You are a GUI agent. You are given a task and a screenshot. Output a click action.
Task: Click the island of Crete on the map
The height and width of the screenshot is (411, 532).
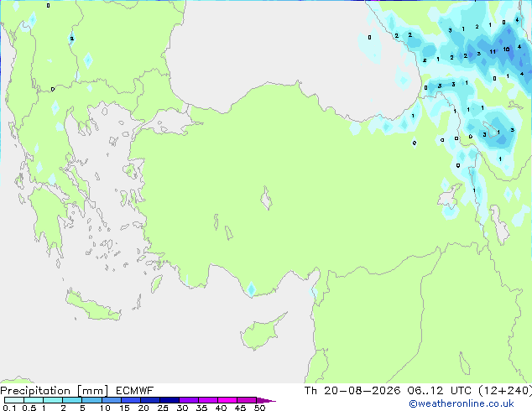click(x=92, y=307)
